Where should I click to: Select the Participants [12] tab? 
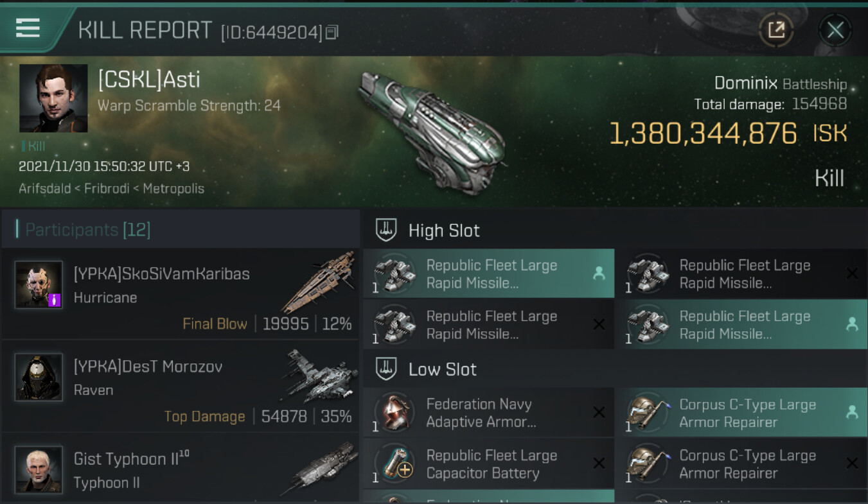click(87, 229)
